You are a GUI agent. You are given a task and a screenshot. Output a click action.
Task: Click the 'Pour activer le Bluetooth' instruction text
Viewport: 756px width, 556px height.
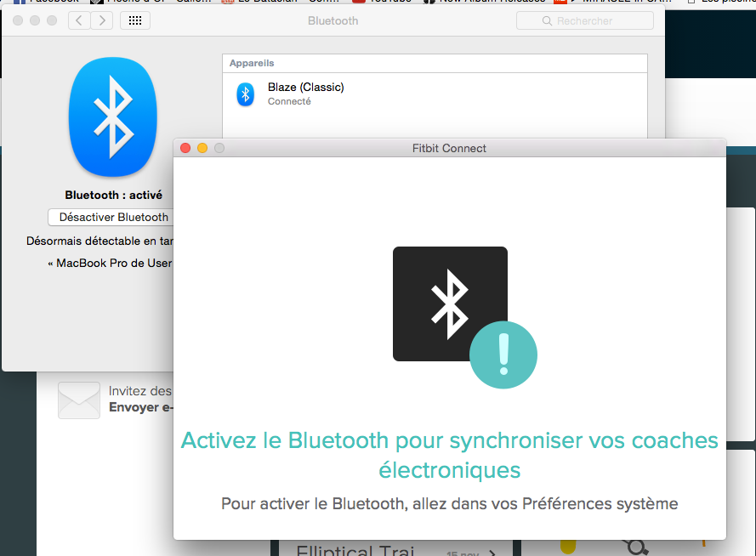pyautogui.click(x=449, y=504)
